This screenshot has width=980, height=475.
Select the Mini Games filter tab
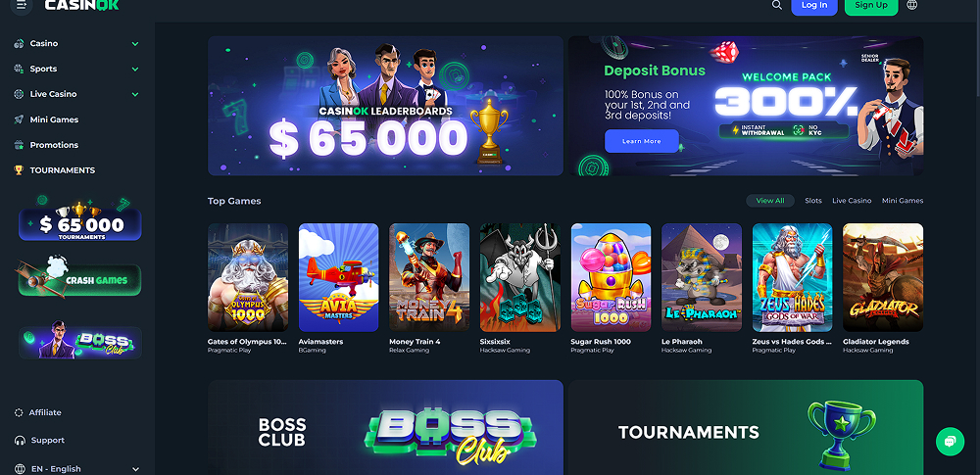[x=903, y=201]
